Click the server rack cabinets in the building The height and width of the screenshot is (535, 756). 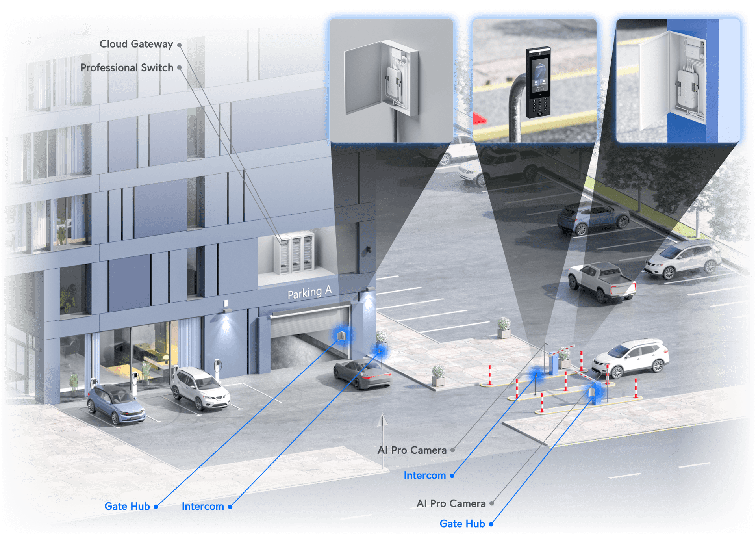coord(297,253)
